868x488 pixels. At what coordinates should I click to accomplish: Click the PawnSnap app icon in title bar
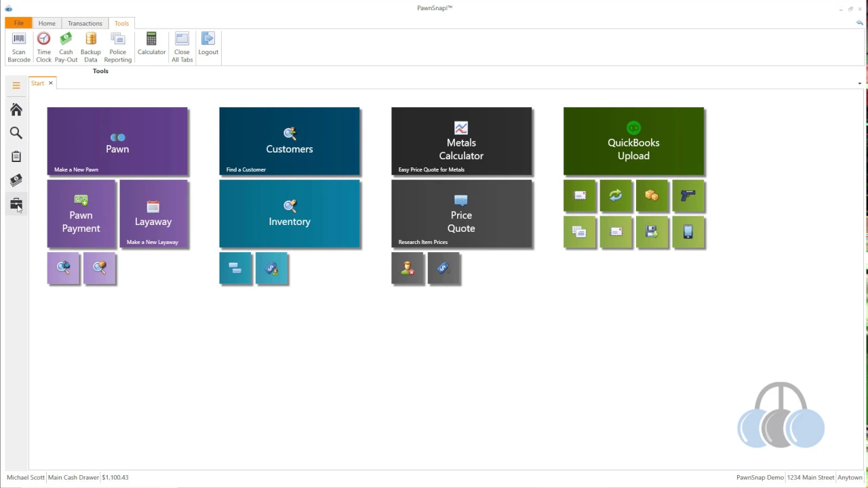pyautogui.click(x=8, y=8)
